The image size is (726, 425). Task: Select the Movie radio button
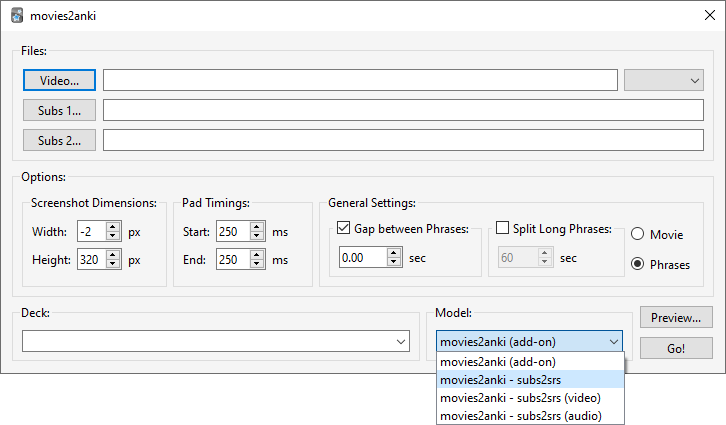point(638,235)
